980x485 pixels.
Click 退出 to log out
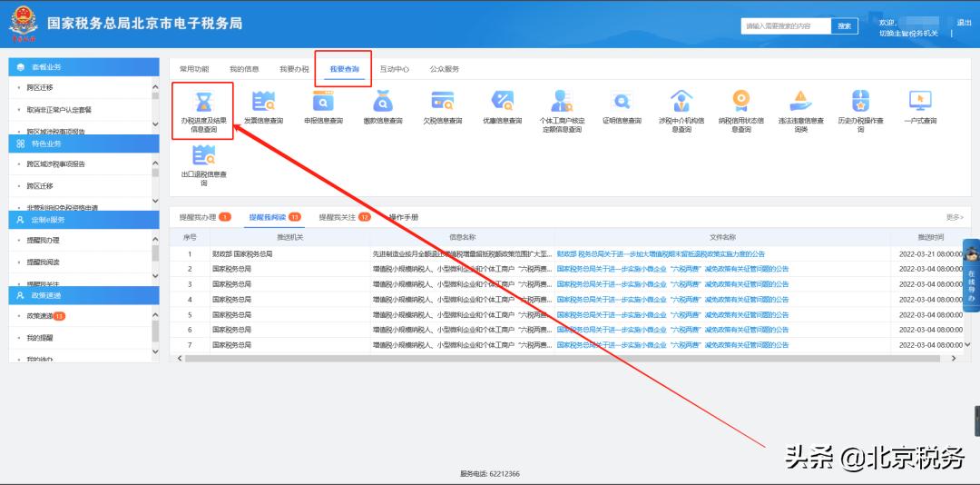point(964,23)
